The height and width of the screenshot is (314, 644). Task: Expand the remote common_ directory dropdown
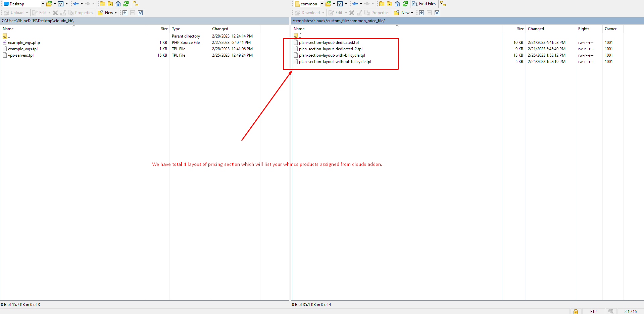[322, 4]
